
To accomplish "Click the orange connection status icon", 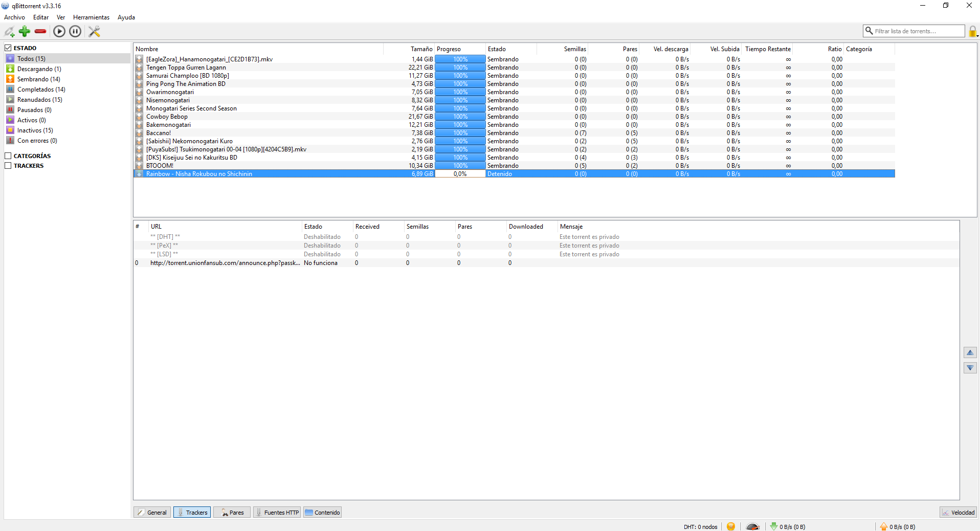I will (731, 526).
